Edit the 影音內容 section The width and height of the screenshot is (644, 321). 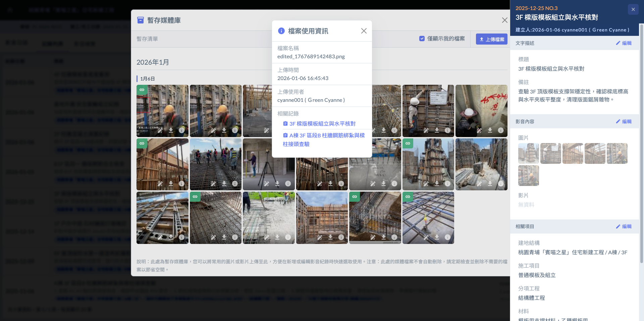click(x=624, y=121)
